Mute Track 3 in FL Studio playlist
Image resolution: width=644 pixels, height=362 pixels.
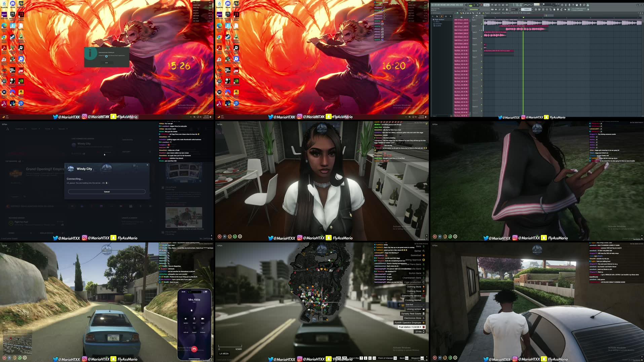point(482,36)
